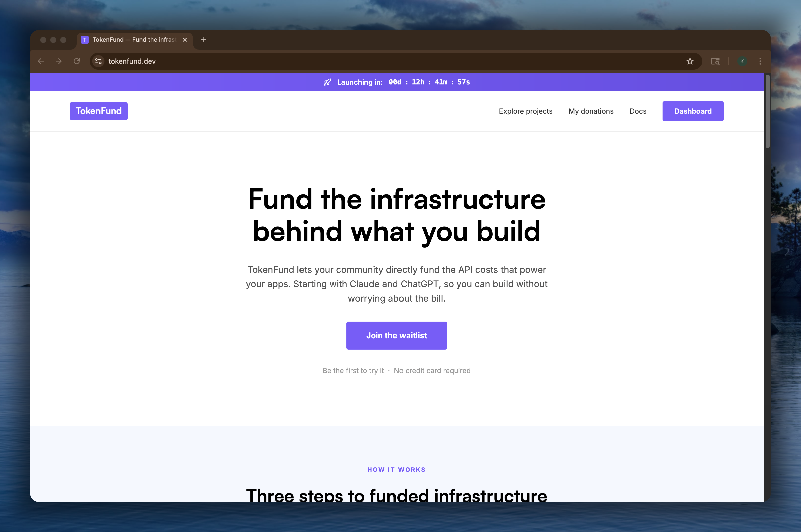Bookmark the page with the star icon
801x532 pixels.
click(x=690, y=61)
